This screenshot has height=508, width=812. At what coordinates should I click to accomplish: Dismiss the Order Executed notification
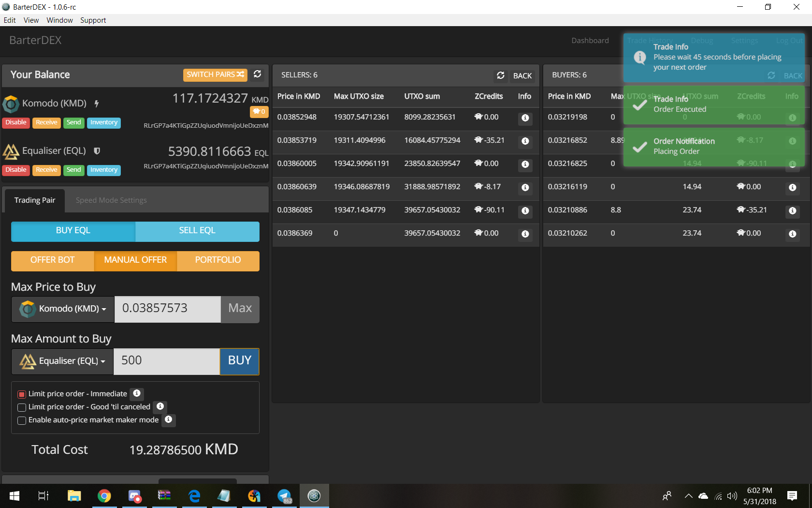tap(714, 105)
